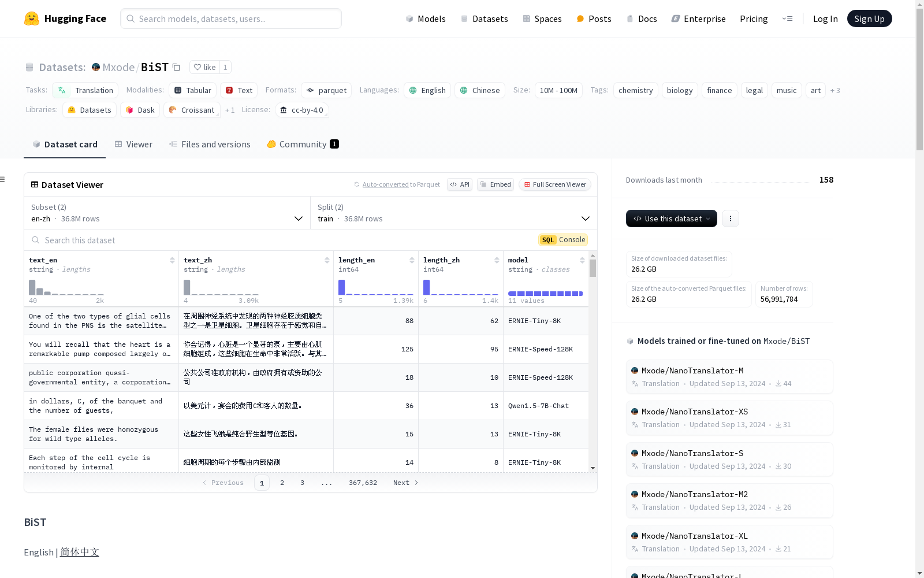This screenshot has height=578, width=924.
Task: Click Next page in pagination
Action: pyautogui.click(x=405, y=483)
